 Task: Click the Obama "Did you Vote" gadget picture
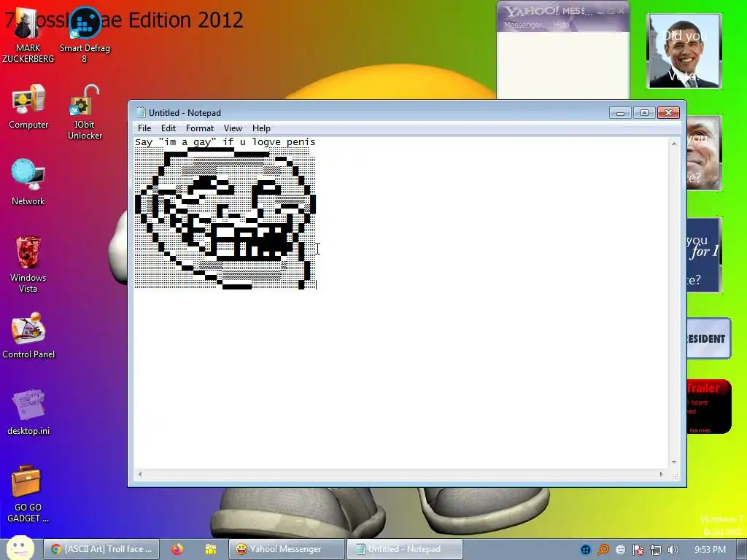coord(684,51)
